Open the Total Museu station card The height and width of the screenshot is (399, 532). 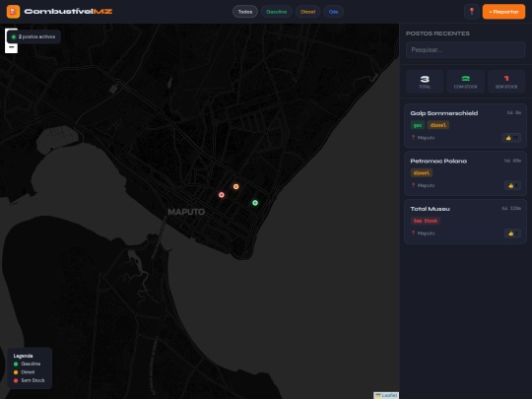pyautogui.click(x=465, y=222)
